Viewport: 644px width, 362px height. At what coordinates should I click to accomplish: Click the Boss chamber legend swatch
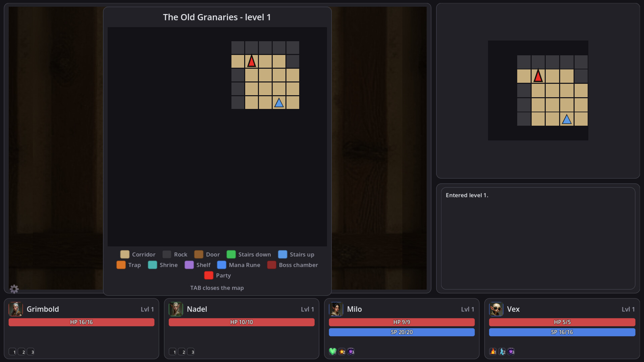pyautogui.click(x=272, y=265)
